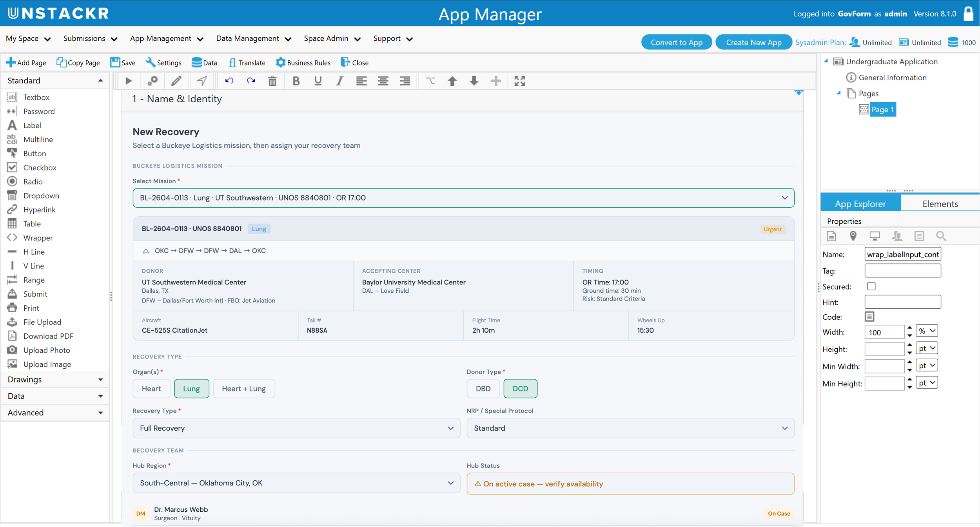Open the Support menu
Image resolution: width=980 pixels, height=527 pixels.
tap(393, 39)
